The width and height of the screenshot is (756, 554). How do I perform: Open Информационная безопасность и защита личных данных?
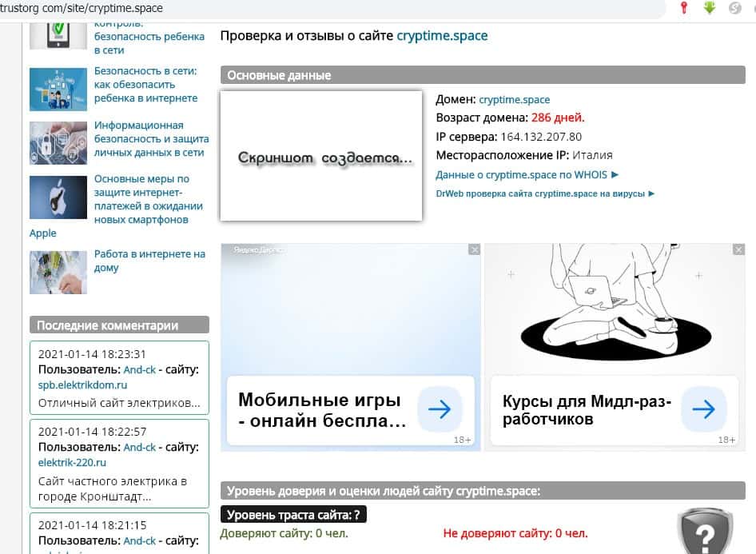151,138
